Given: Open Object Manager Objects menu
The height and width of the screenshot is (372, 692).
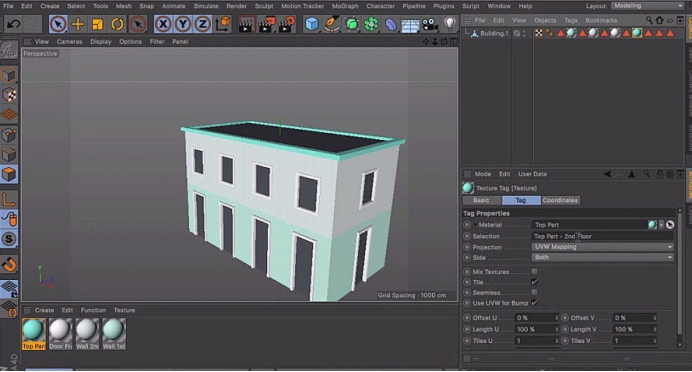Looking at the screenshot, I should coord(545,20).
